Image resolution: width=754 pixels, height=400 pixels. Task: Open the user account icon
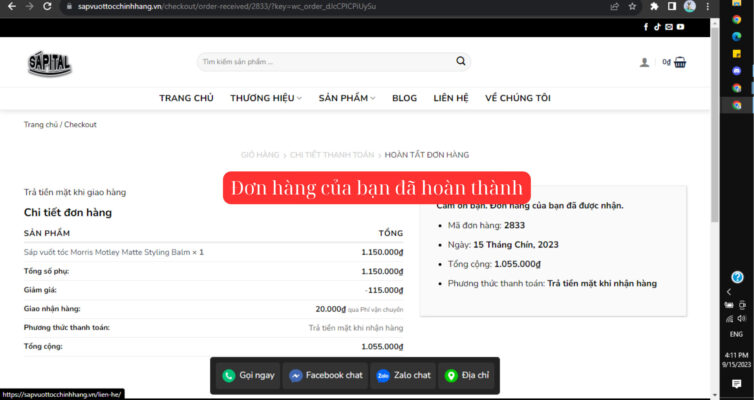pyautogui.click(x=644, y=62)
